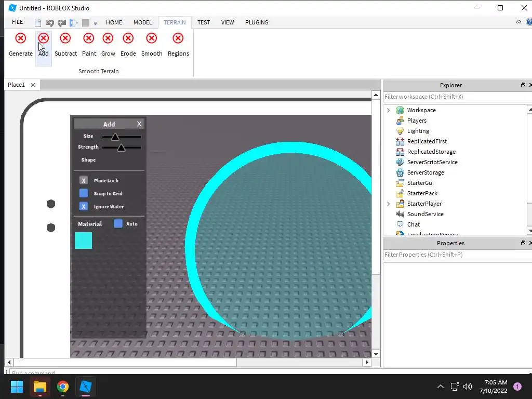The image size is (532, 399).
Task: Click the help question mark icon
Action: tap(529, 22)
